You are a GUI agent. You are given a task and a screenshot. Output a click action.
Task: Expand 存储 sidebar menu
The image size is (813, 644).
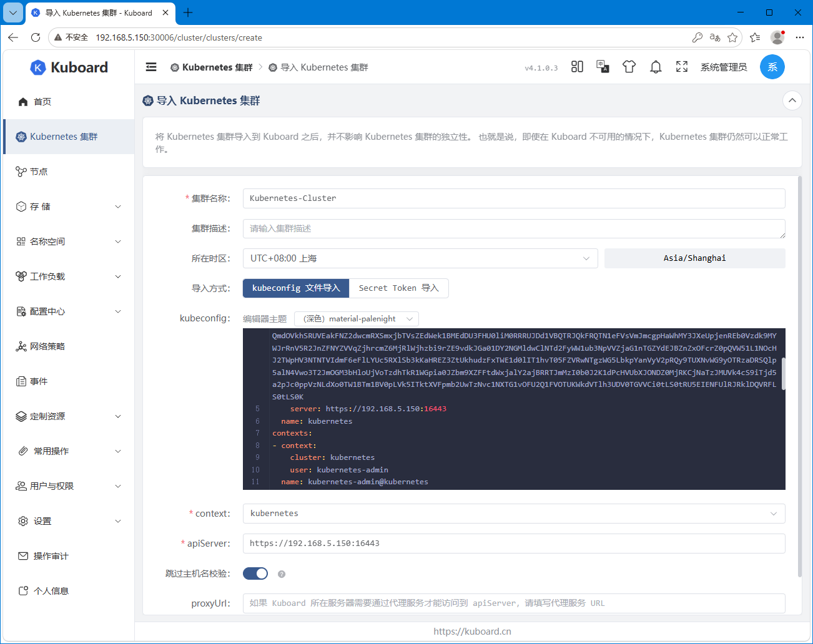(x=69, y=207)
